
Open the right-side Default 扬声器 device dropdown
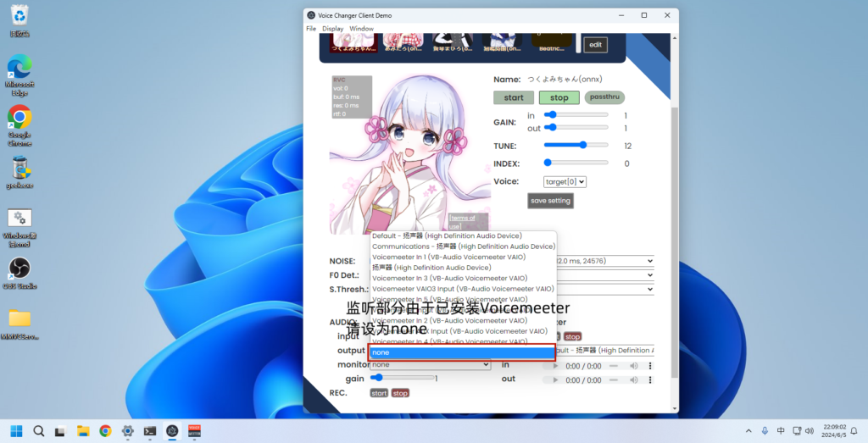tap(605, 350)
